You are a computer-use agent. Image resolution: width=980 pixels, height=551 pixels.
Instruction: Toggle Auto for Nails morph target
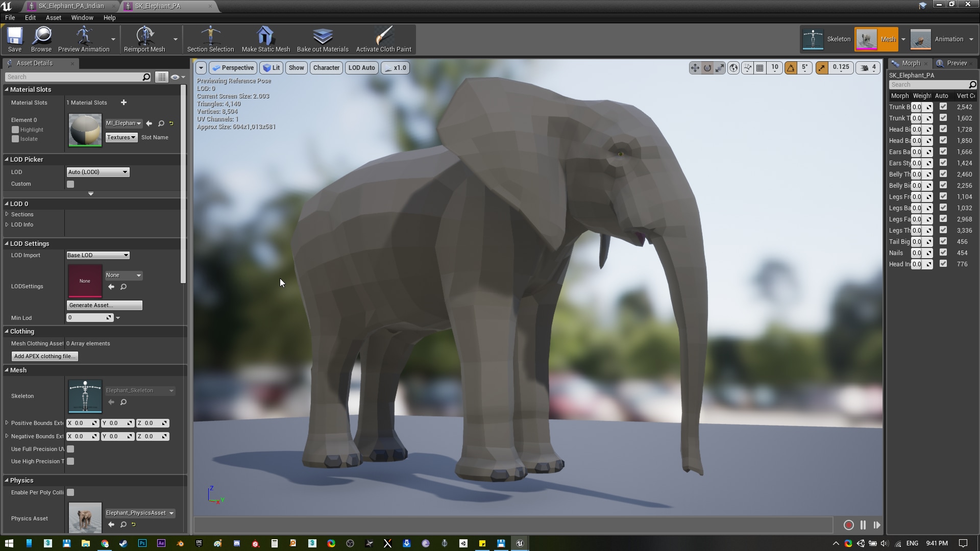(943, 253)
